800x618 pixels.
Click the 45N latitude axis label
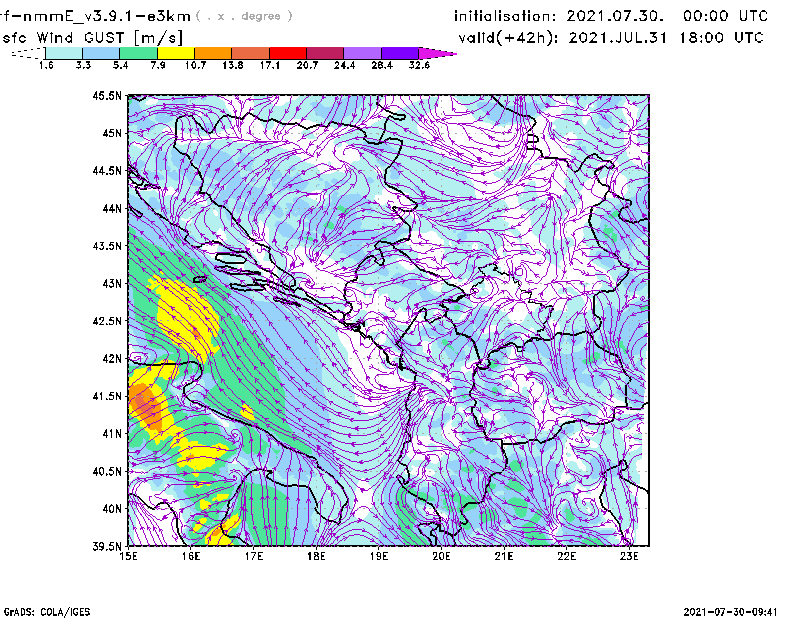[112, 133]
